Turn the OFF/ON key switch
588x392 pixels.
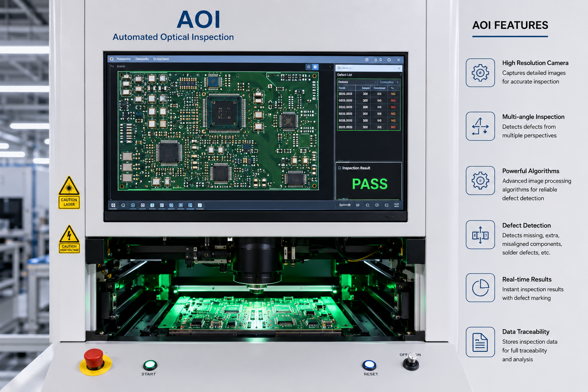(x=411, y=361)
